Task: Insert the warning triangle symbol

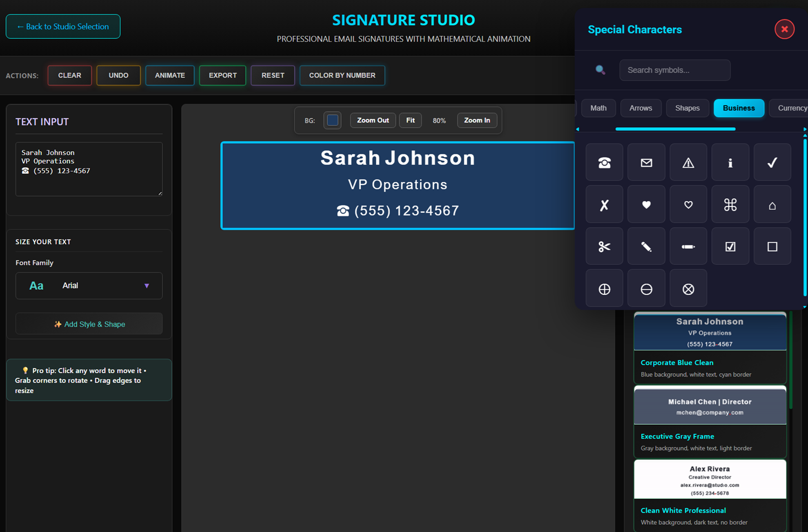Action: tap(688, 163)
